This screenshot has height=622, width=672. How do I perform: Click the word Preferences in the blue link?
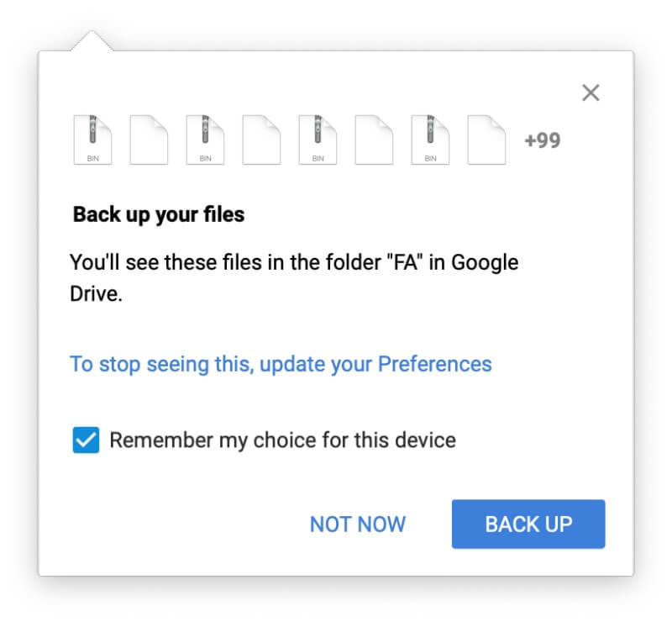click(434, 364)
